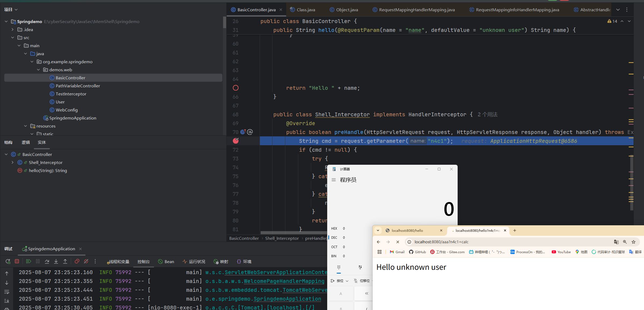Open the Bean tab in debugger

pos(166,262)
